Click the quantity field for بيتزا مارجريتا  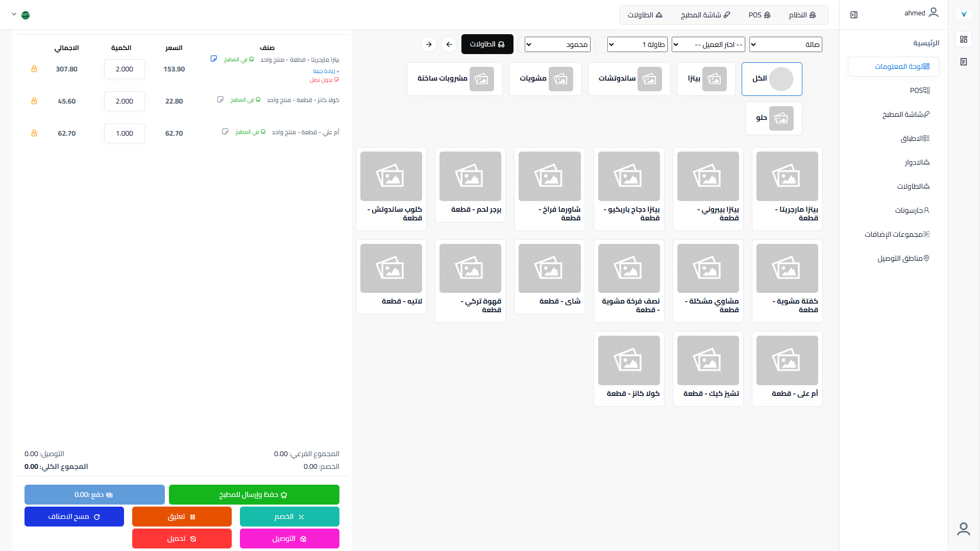click(x=125, y=69)
